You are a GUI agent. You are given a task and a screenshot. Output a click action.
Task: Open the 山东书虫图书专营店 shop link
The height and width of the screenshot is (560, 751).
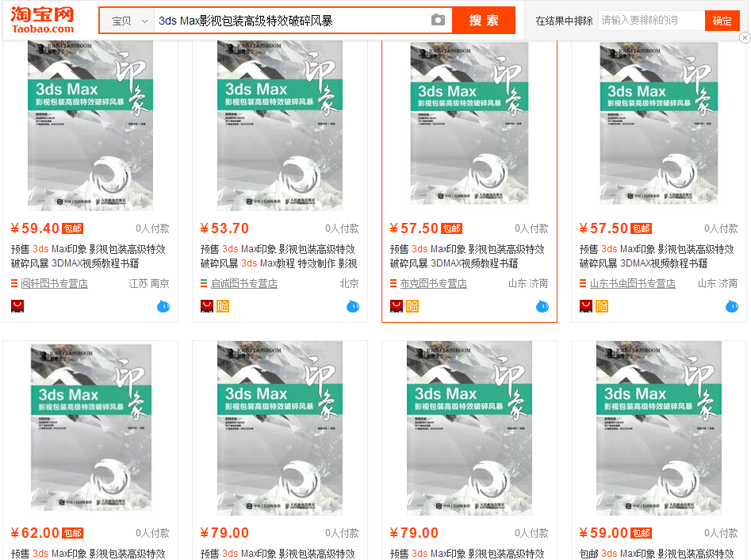pos(633,284)
